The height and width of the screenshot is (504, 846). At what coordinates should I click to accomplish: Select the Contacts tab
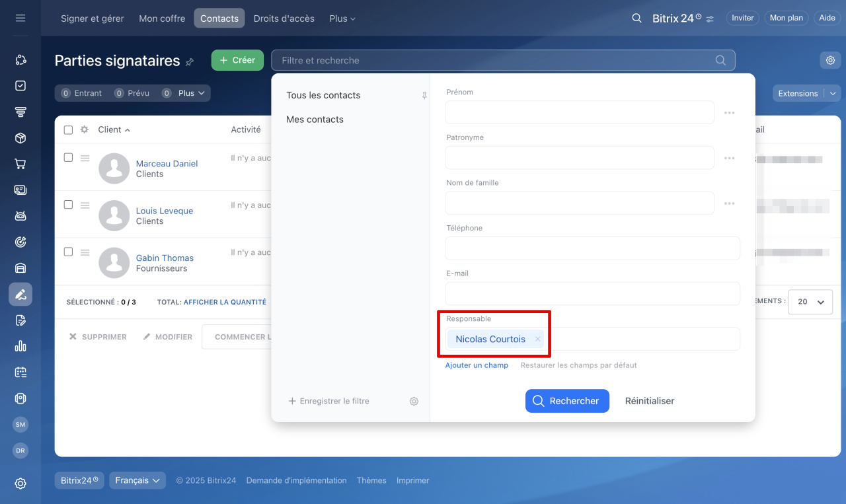(219, 18)
